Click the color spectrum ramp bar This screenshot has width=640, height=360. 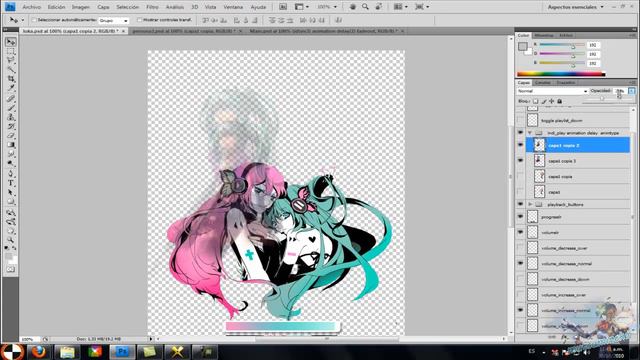pos(561,74)
